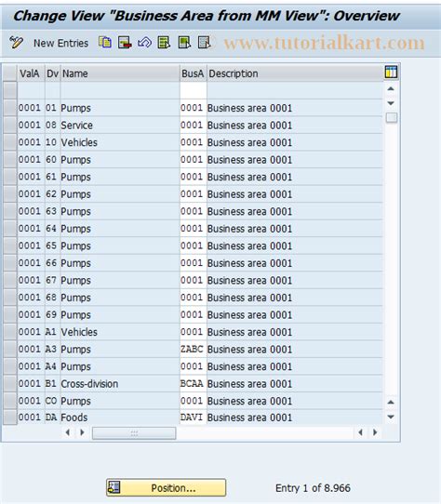441x504 pixels.
Task: Select row selector for A3 Pumps
Action: [x=10, y=349]
